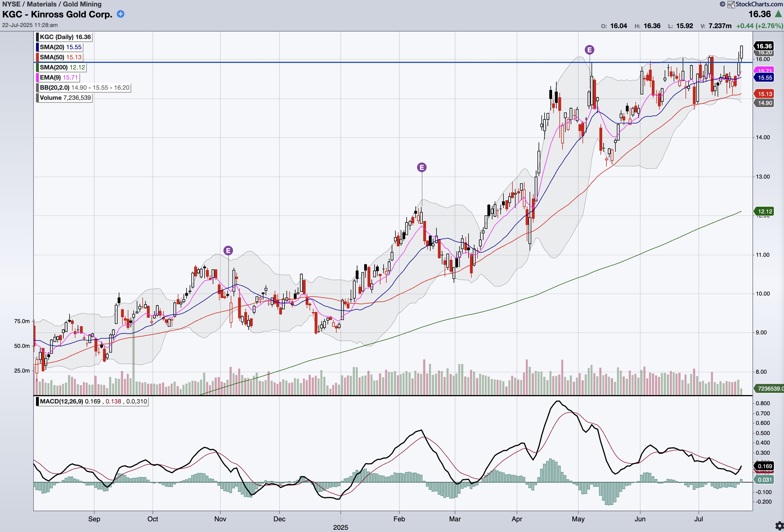Click the NYSE / Materials / Gold Mining breadcrumb
This screenshot has width=784, height=532.
point(52,4)
